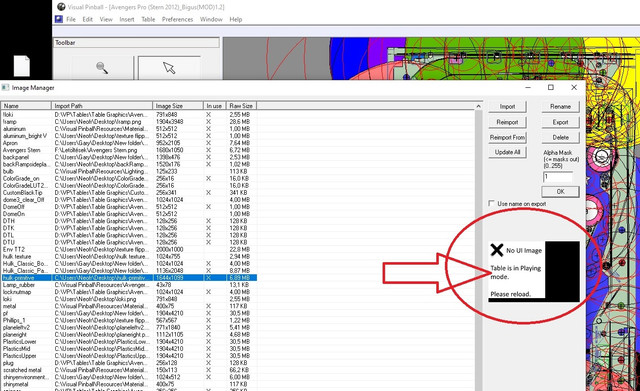Click the OK button

(x=560, y=191)
